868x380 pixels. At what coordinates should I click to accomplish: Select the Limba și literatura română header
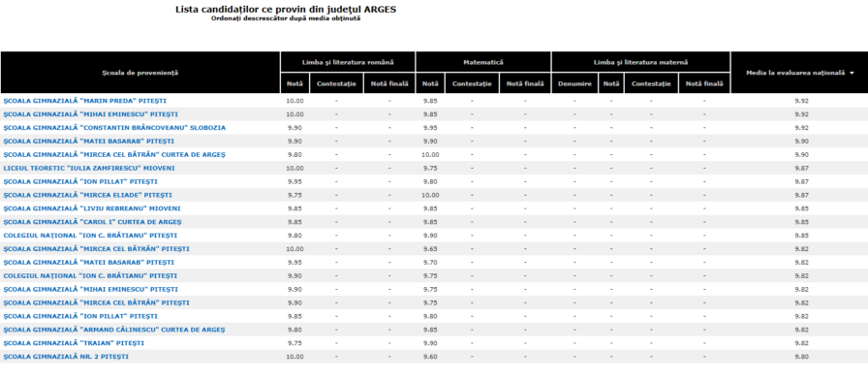348,62
